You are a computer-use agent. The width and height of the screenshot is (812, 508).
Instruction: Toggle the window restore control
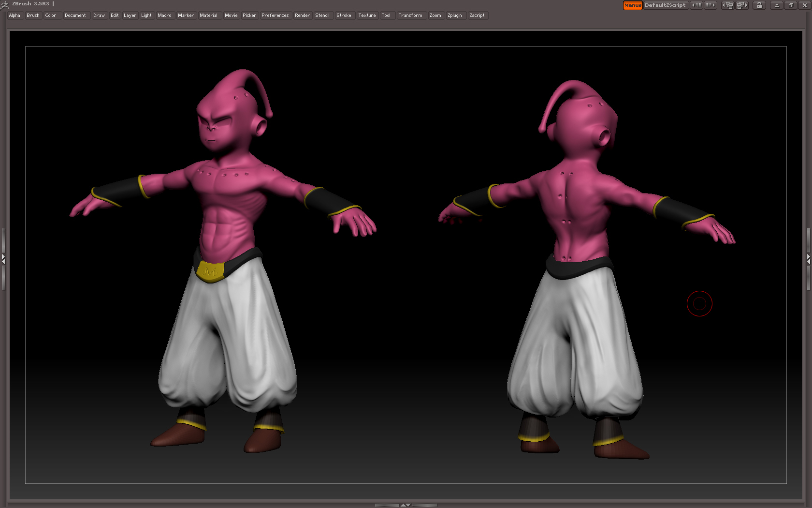click(x=791, y=5)
